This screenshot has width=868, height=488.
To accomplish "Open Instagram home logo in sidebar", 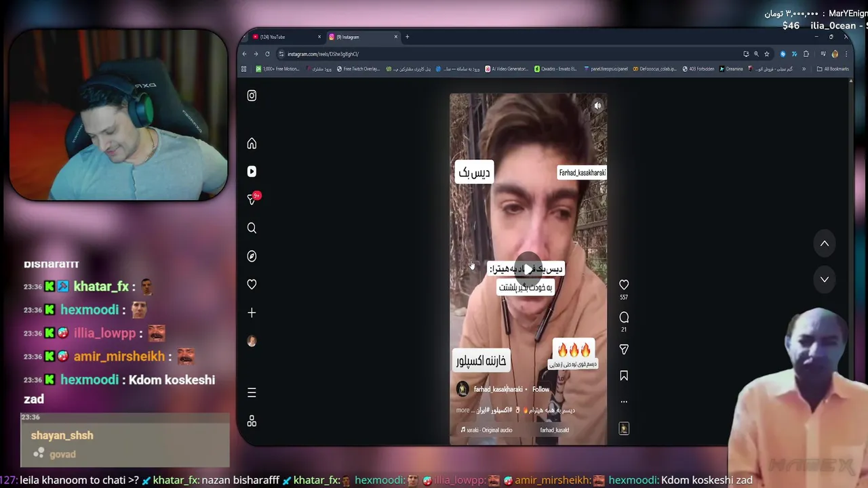I will coord(252,96).
